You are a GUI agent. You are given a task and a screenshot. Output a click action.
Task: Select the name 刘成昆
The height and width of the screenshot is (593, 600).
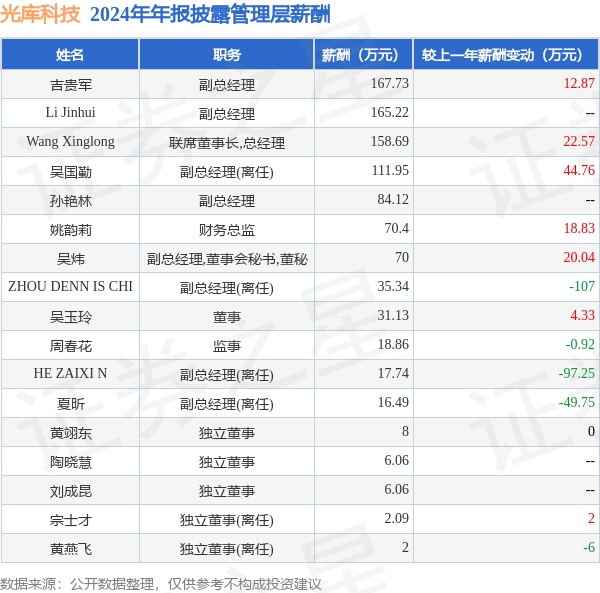(x=71, y=491)
